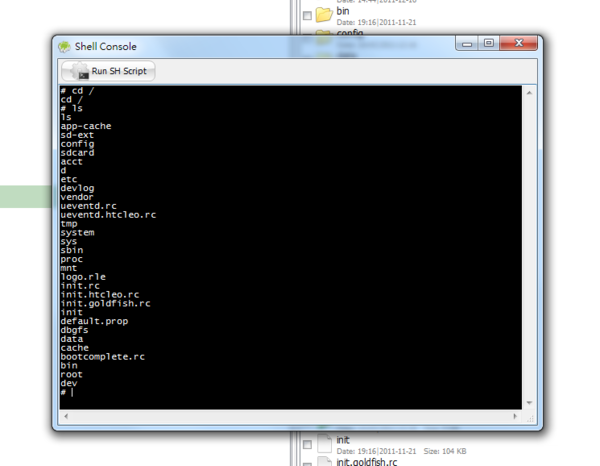Click the init file icon in file manager
Image resolution: width=600 pixels, height=466 pixels.
click(x=324, y=444)
